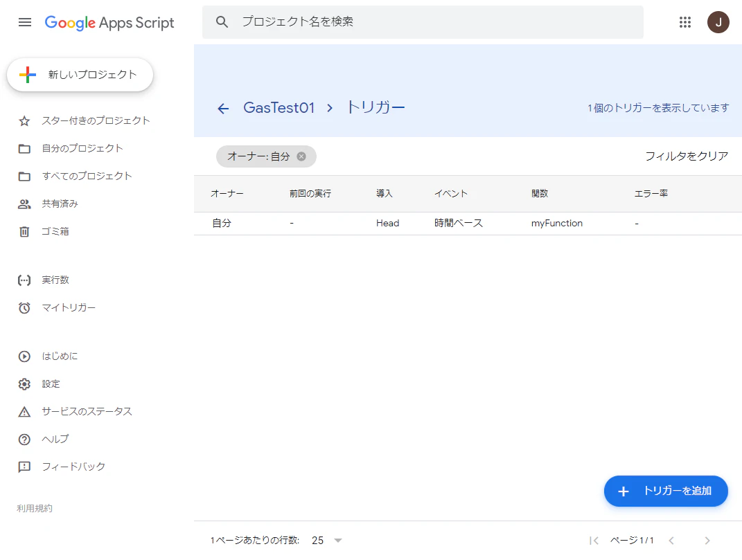The image size is (742, 560).
Task: Select the myFunction cell
Action: pyautogui.click(x=557, y=224)
